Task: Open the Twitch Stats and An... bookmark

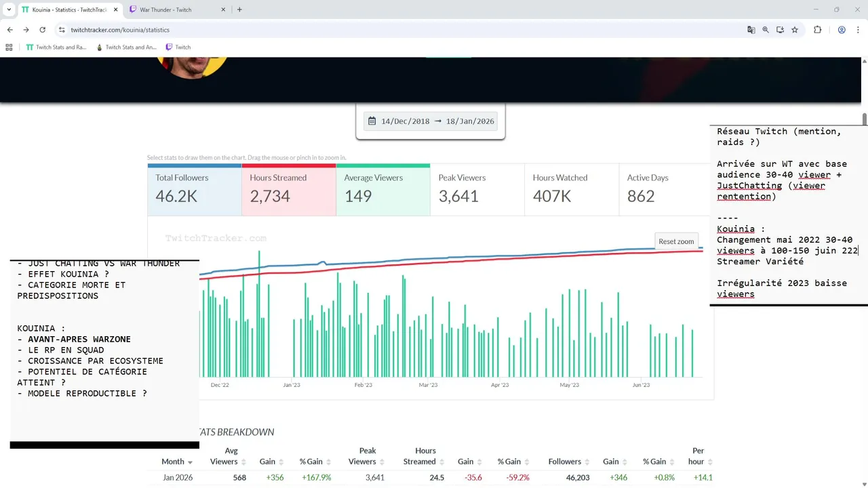Action: click(126, 47)
